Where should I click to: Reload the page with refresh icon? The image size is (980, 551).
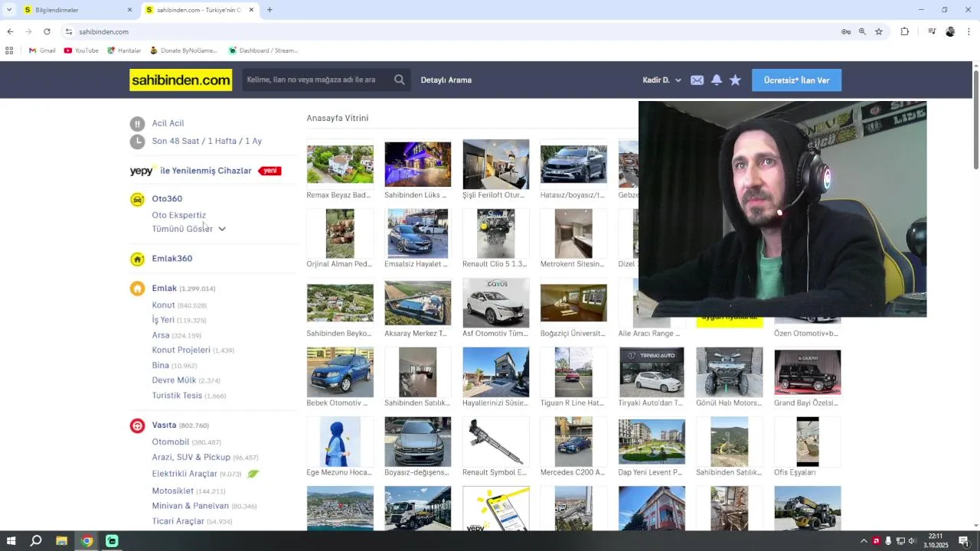click(x=47, y=31)
